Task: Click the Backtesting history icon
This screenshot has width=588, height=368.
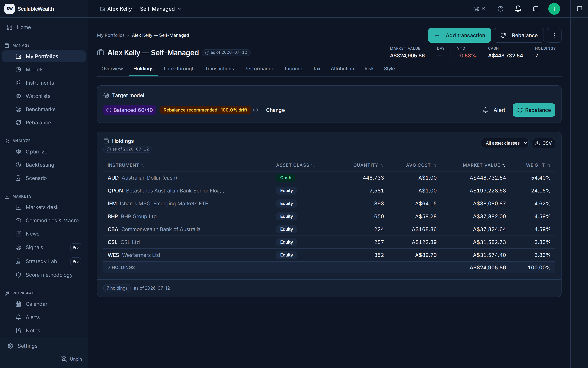Action: 18,165
